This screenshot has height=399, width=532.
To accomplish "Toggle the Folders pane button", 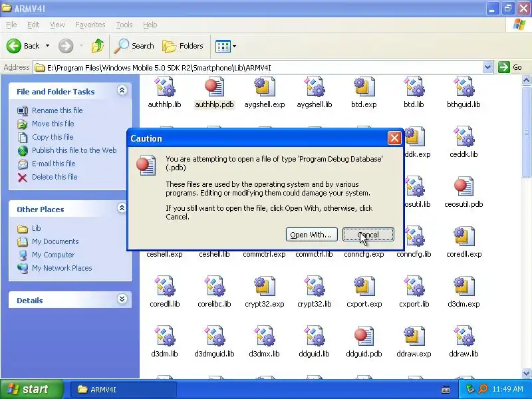I will (183, 46).
